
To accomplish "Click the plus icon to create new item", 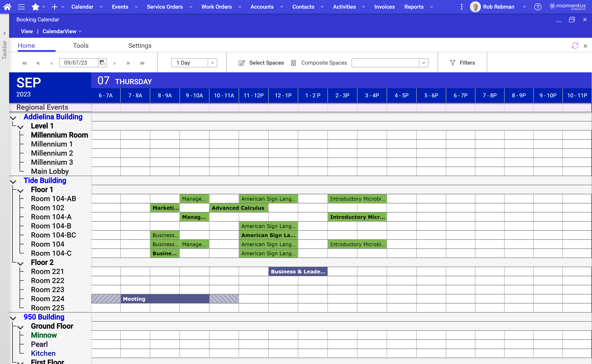I will click(54, 7).
